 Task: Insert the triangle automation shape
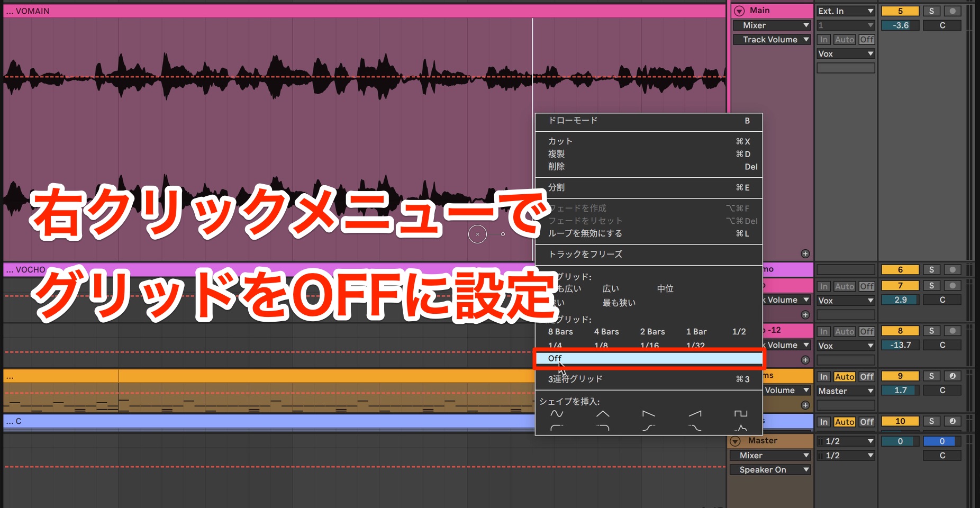pos(603,414)
